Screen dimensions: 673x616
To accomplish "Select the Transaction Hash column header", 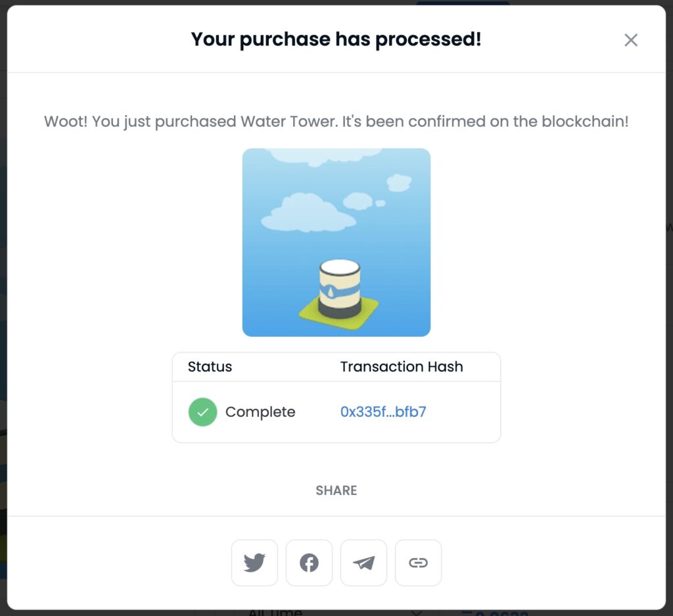I will (x=402, y=367).
